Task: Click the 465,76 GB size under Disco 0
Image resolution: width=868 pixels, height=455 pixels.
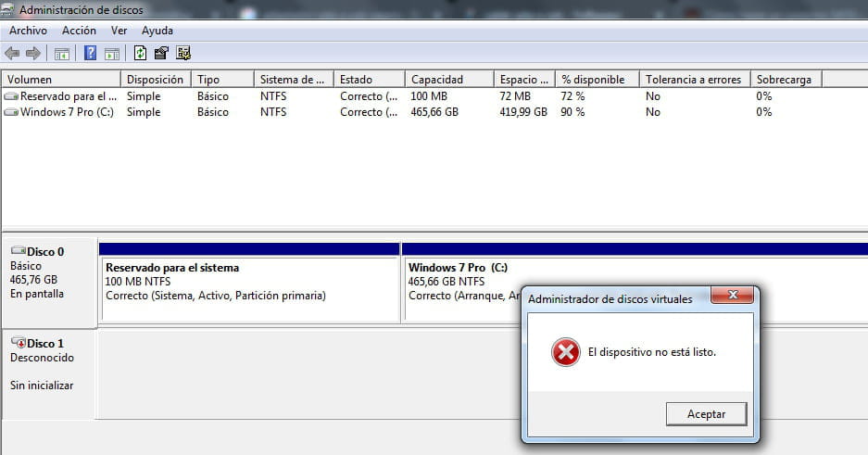Action: coord(33,280)
